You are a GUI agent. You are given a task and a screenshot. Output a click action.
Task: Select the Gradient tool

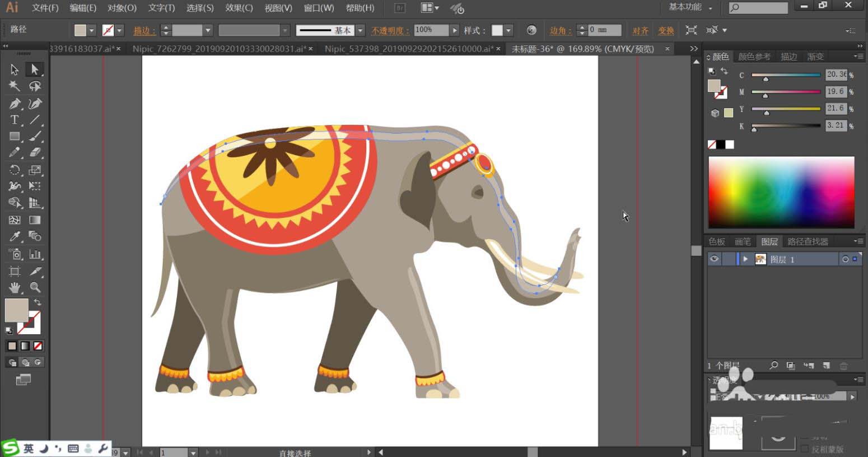point(35,220)
